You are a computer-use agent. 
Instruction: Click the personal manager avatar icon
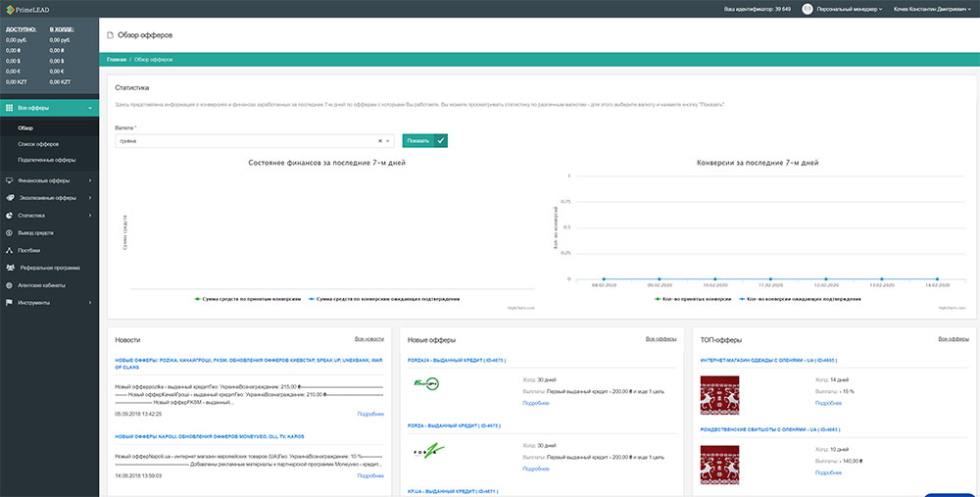(x=808, y=10)
